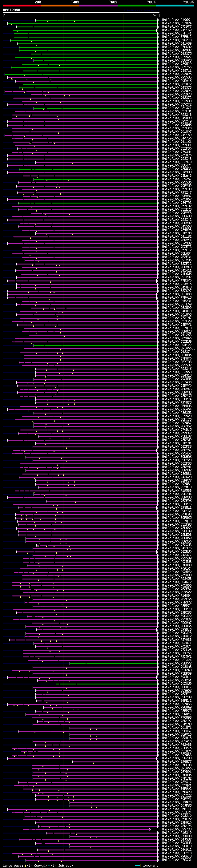
Task: Open hit UniRef100_Q01807
Action: 176,132
